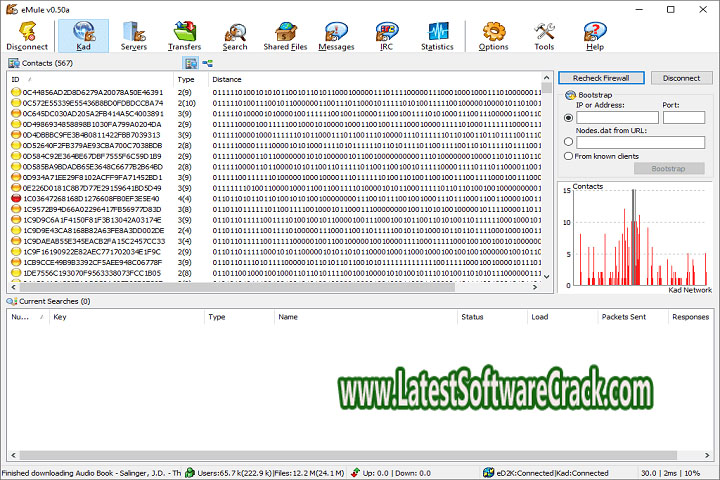The height and width of the screenshot is (480, 720).
Task: Click the Contacts (567) header icon
Action: [13, 63]
